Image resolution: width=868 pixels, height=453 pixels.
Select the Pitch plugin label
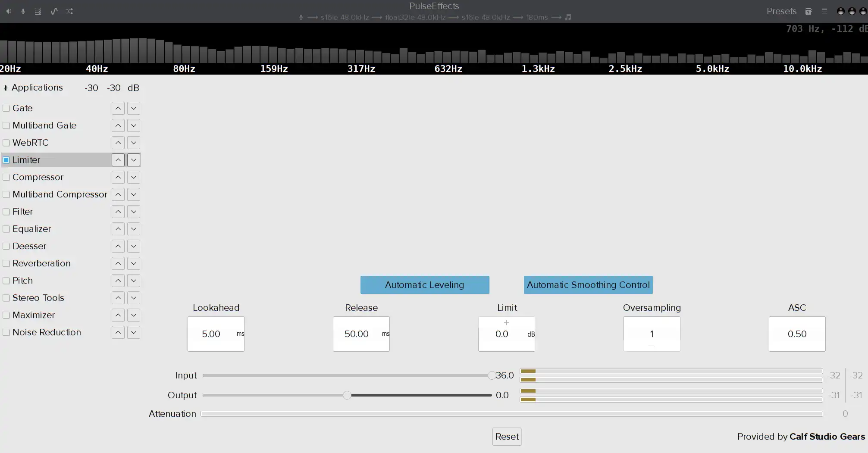(23, 281)
